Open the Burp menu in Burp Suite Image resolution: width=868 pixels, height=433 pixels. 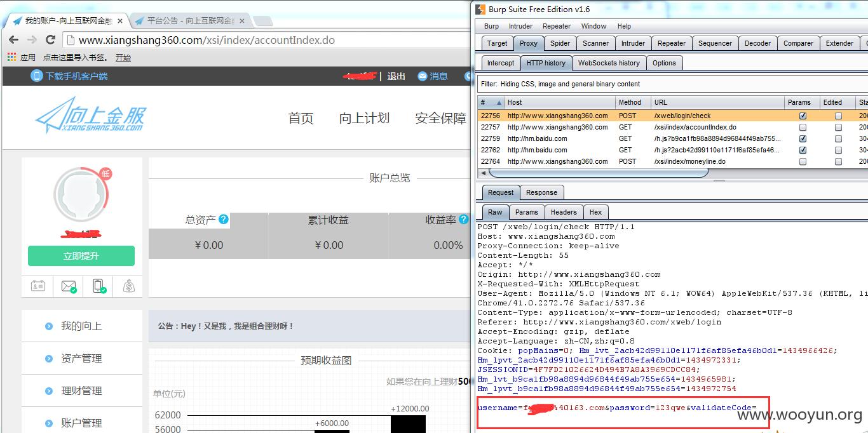(491, 26)
